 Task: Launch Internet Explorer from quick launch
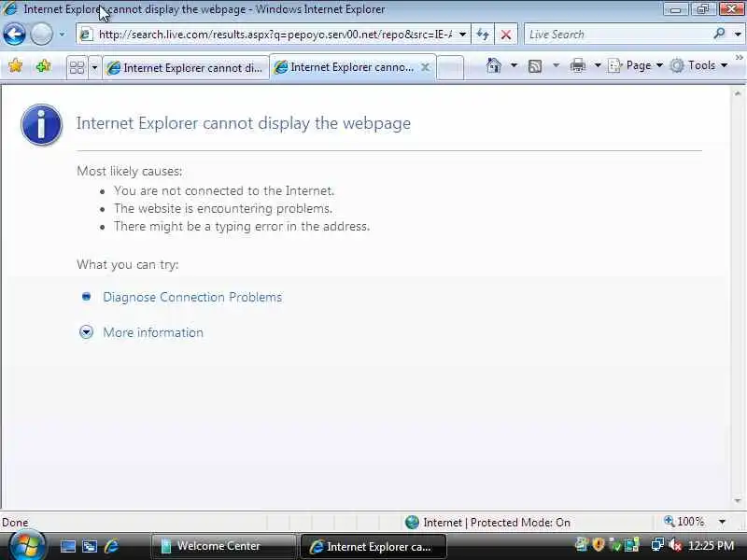[111, 546]
